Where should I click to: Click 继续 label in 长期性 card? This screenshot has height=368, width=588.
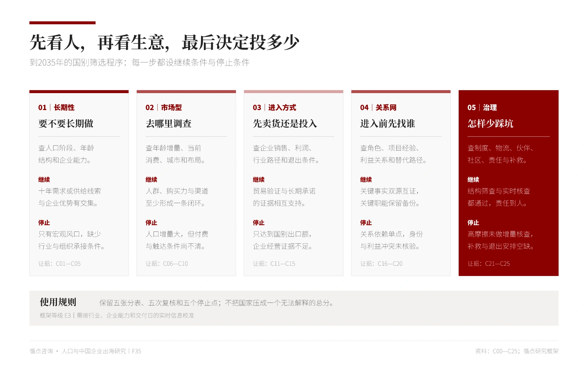pyautogui.click(x=44, y=180)
